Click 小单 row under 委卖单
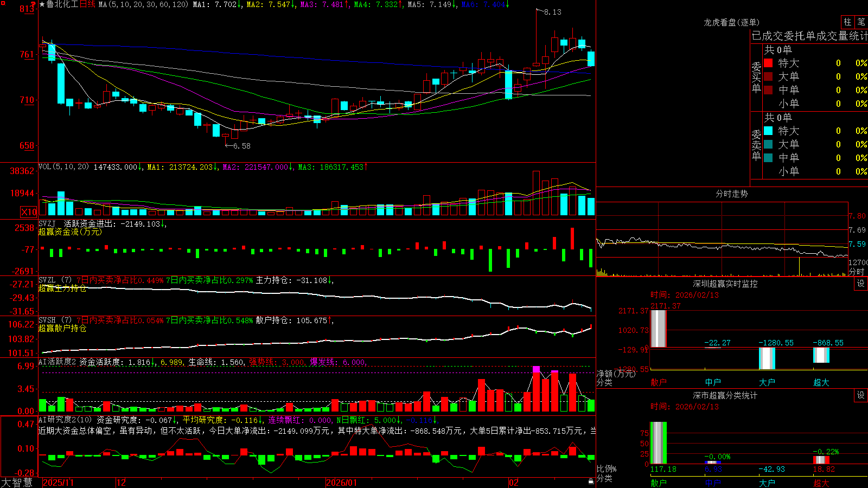The height and width of the screenshot is (488, 868). pos(815,171)
